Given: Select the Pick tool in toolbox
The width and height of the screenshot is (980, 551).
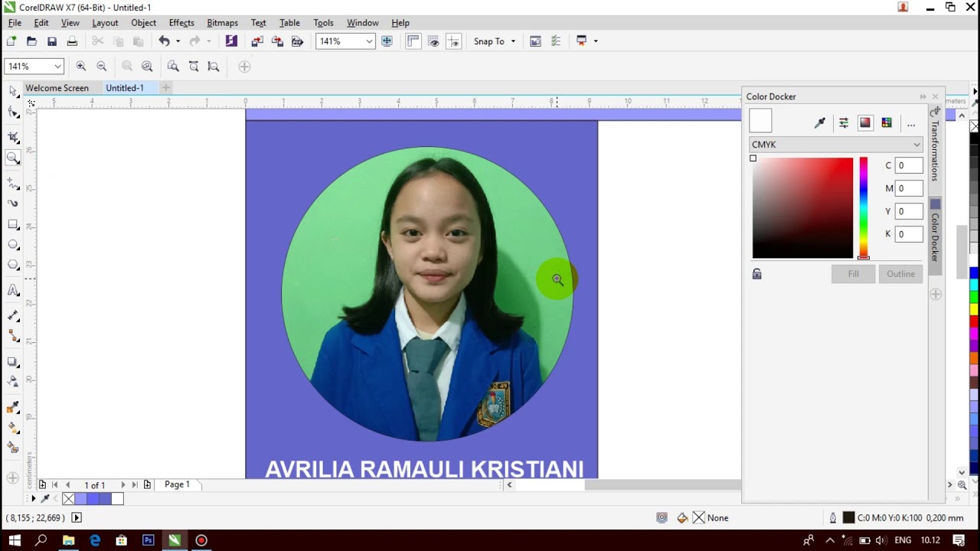Looking at the screenshot, I should pyautogui.click(x=13, y=91).
